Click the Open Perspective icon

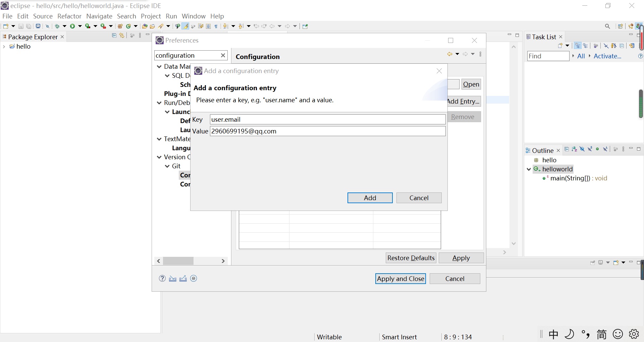621,26
